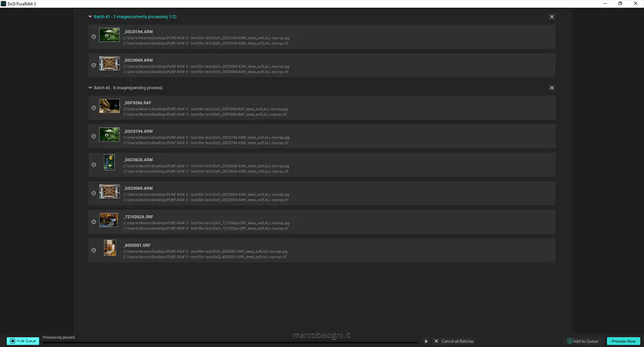Click the .tif output path under _DSC0630.ARW
This screenshot has height=347, width=644.
(206, 172)
